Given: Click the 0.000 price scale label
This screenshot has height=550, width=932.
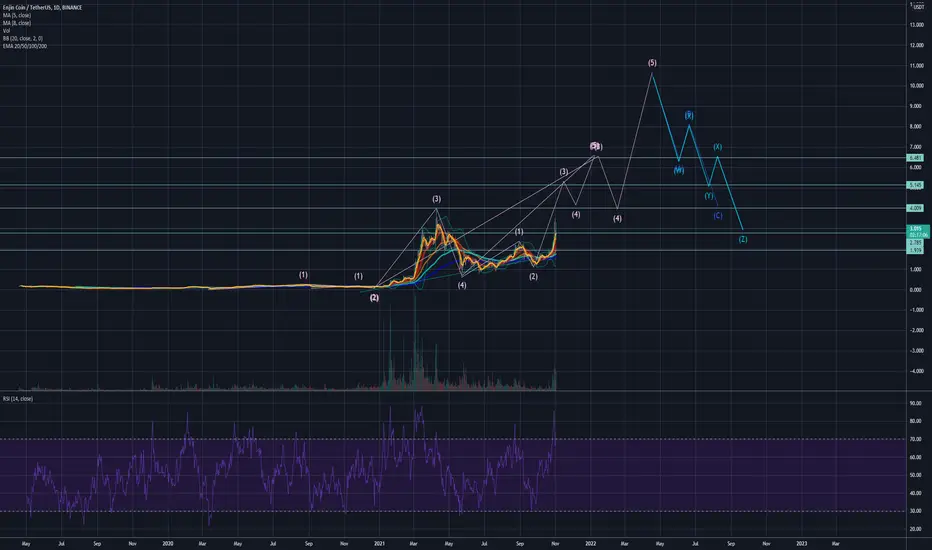Looking at the screenshot, I should point(916,290).
